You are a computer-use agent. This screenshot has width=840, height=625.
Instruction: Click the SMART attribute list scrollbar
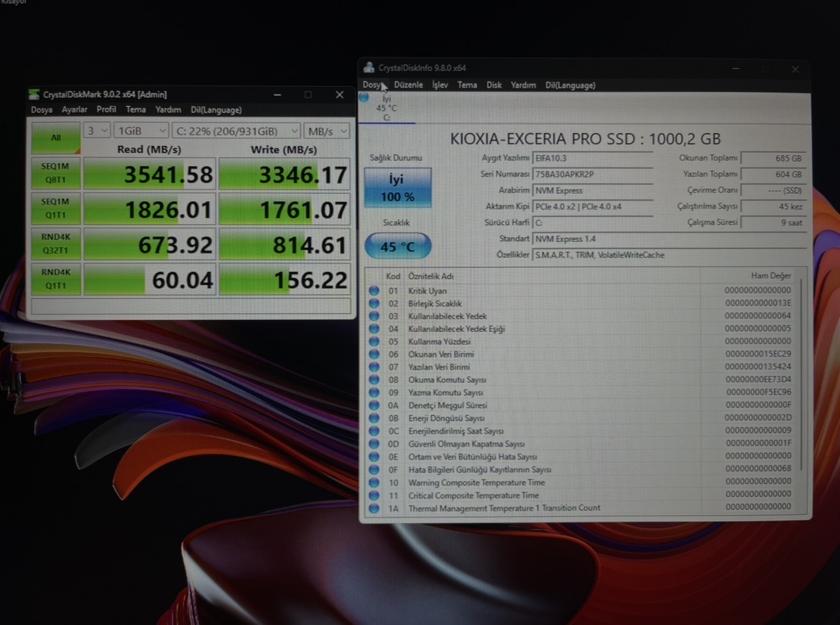[801, 375]
